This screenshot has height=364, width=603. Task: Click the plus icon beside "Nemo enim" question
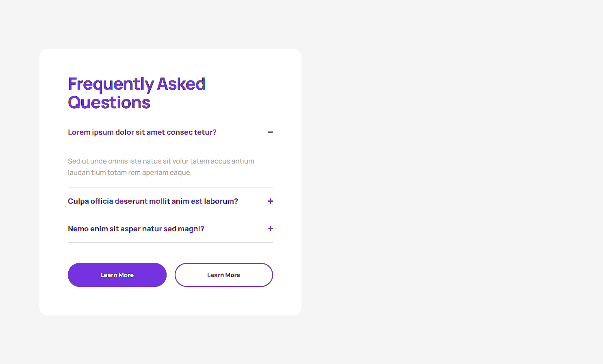pyautogui.click(x=270, y=229)
